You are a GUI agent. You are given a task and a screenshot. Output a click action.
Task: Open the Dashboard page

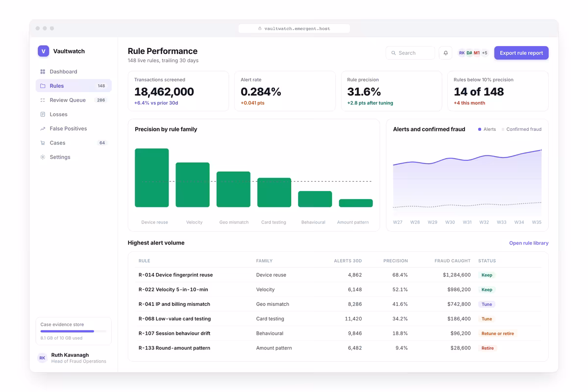73,72
